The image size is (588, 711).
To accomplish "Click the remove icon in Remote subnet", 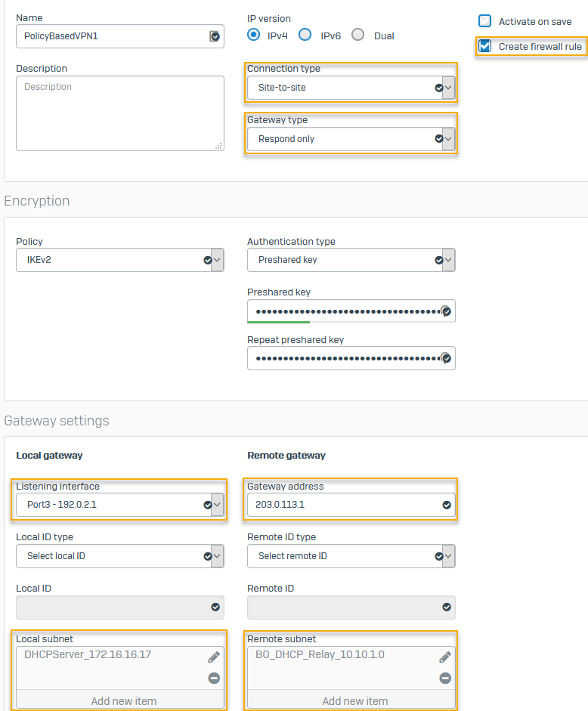I will 445,678.
